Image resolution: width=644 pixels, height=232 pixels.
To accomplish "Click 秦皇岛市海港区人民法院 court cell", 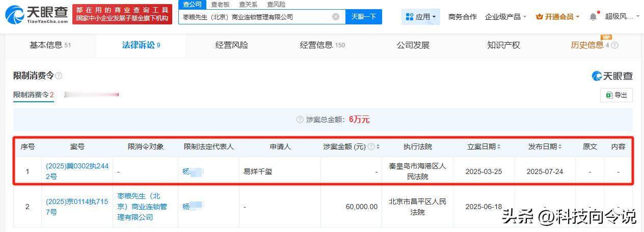I will 417,171.
